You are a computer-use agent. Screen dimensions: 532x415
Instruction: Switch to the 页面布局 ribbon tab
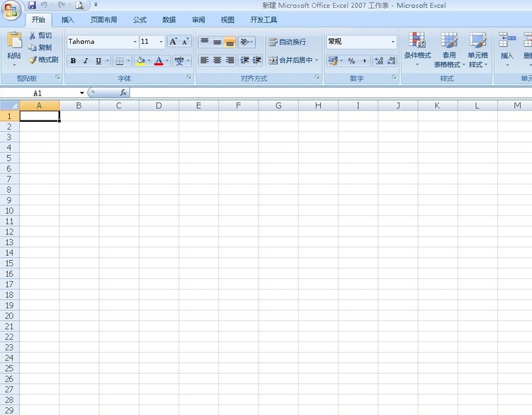[103, 20]
